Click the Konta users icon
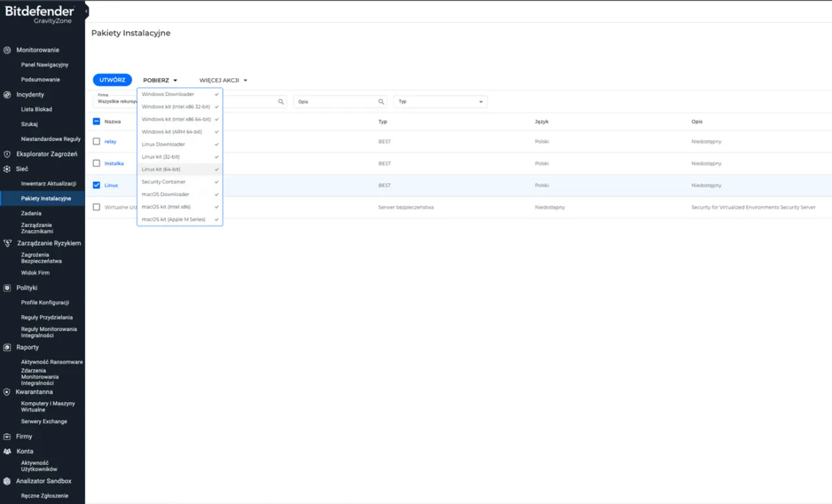The image size is (832, 504). pos(7,451)
